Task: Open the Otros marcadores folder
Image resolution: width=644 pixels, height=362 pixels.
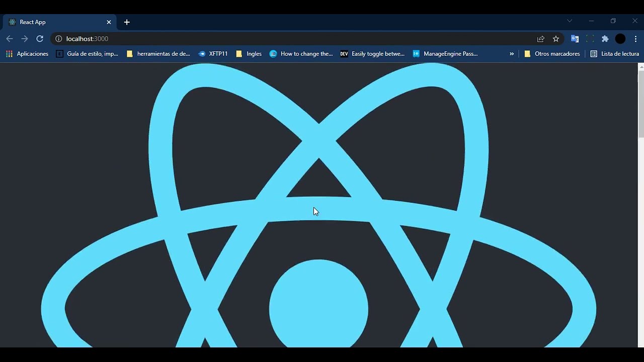Action: 552,54
